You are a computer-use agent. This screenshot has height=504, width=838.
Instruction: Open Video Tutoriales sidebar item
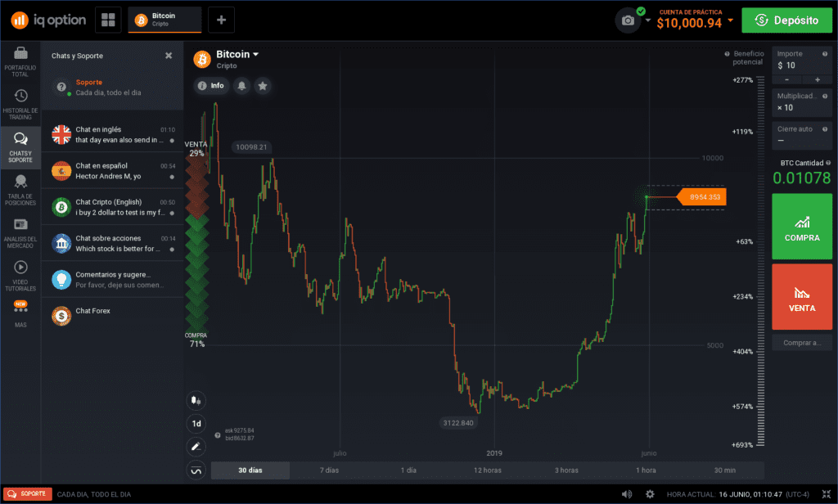(20, 276)
